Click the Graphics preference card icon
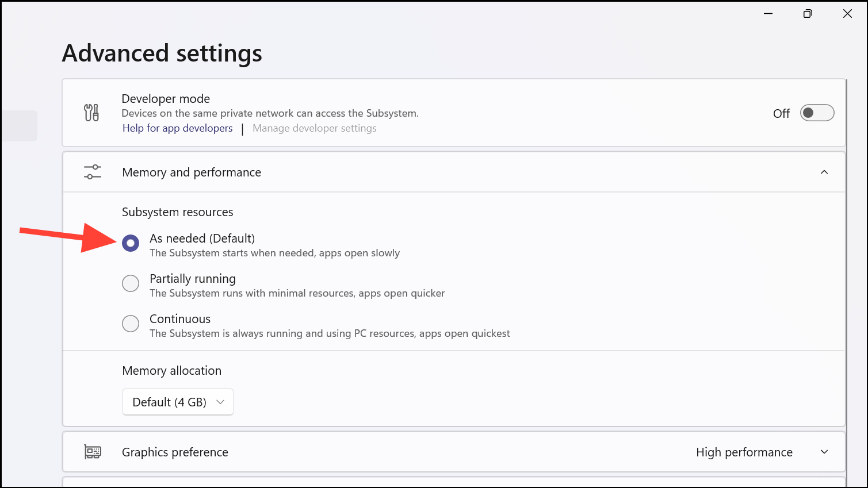This screenshot has width=868, height=488. [x=93, y=452]
